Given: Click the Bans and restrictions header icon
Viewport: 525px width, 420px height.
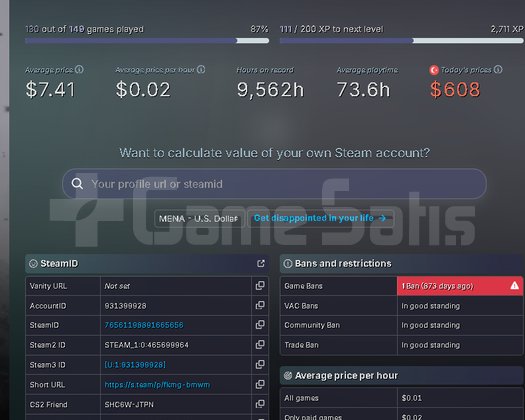Looking at the screenshot, I should (288, 264).
